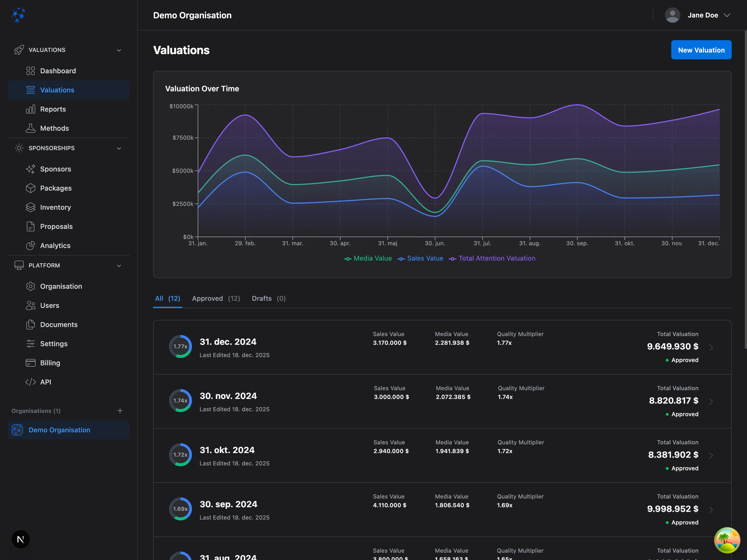Image resolution: width=747 pixels, height=560 pixels.
Task: Click the API code brackets icon
Action: pos(30,382)
